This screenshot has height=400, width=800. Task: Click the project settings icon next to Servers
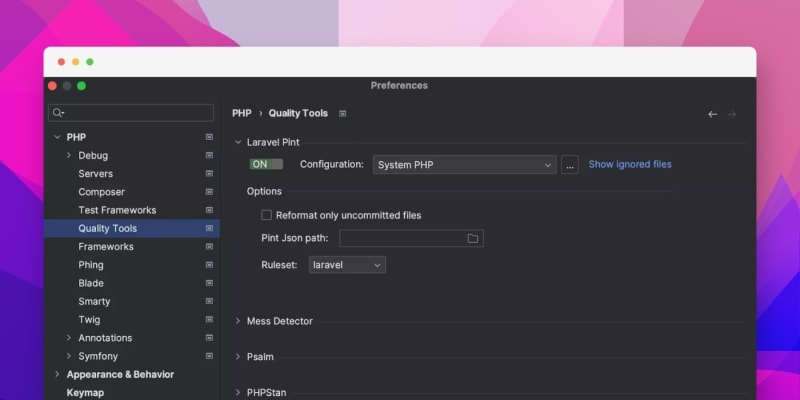(x=209, y=174)
